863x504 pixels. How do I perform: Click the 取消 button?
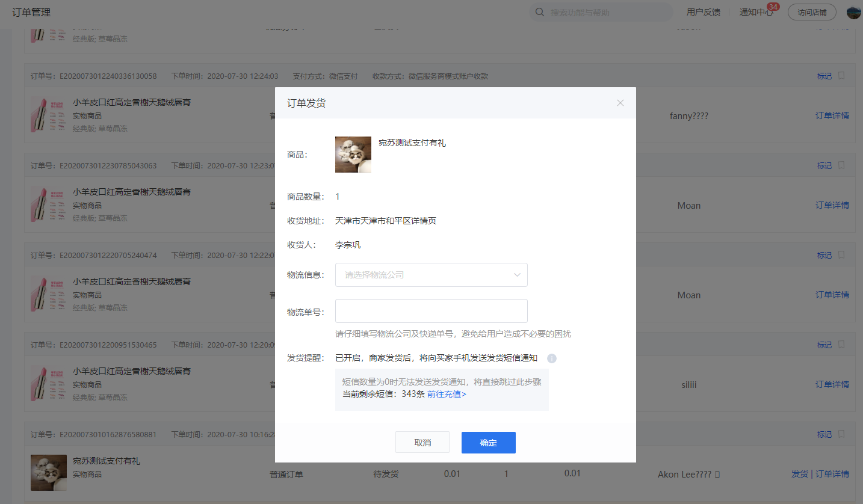(x=422, y=442)
